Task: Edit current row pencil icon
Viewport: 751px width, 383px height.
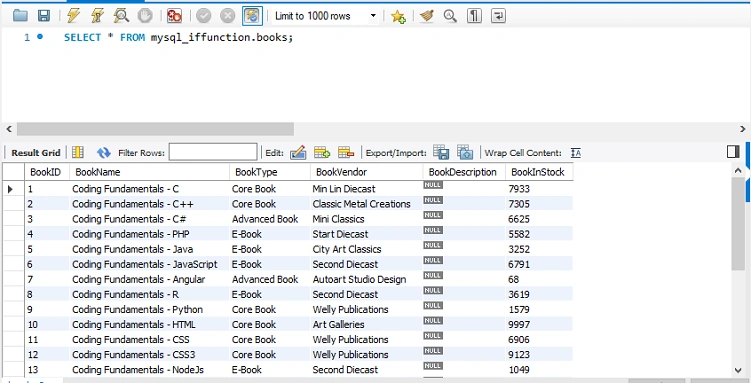Action: point(298,152)
